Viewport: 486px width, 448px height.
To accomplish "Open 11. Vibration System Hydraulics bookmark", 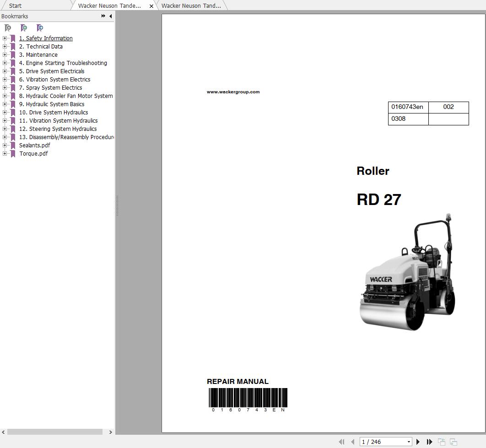I will pyautogui.click(x=59, y=121).
